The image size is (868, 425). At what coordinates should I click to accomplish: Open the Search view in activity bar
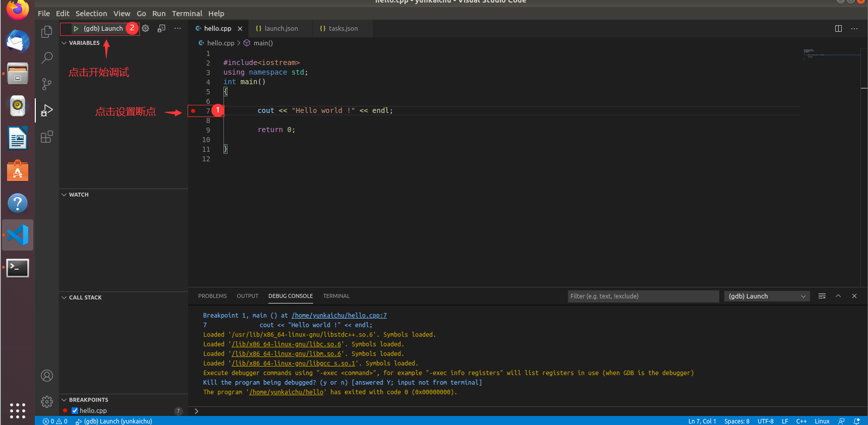point(46,58)
